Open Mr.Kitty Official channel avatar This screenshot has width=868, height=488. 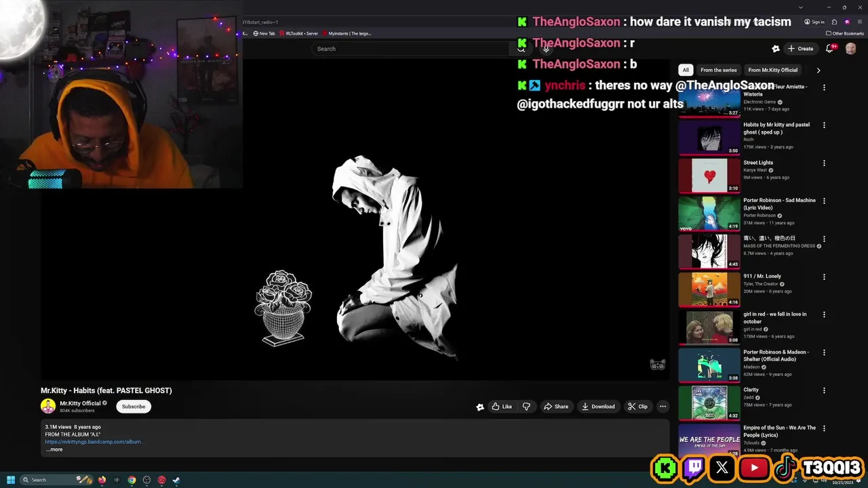tap(48, 406)
